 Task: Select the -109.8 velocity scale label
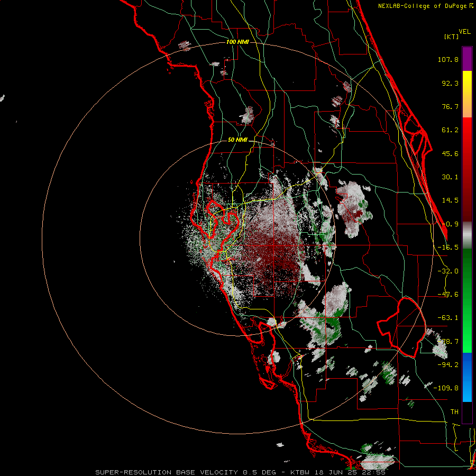(446, 388)
